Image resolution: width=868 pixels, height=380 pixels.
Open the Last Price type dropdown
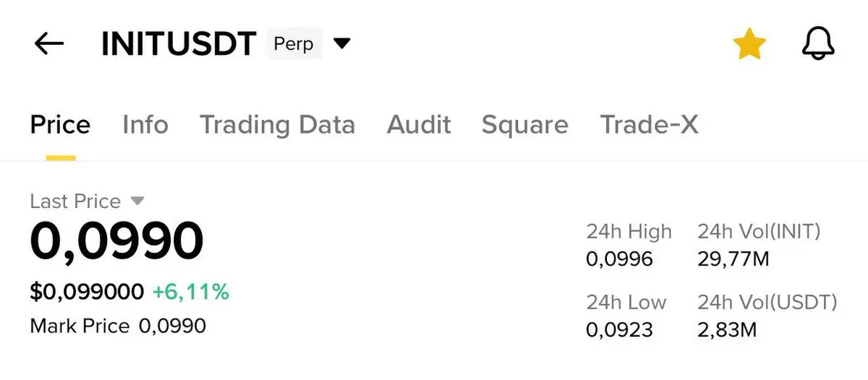tap(137, 201)
